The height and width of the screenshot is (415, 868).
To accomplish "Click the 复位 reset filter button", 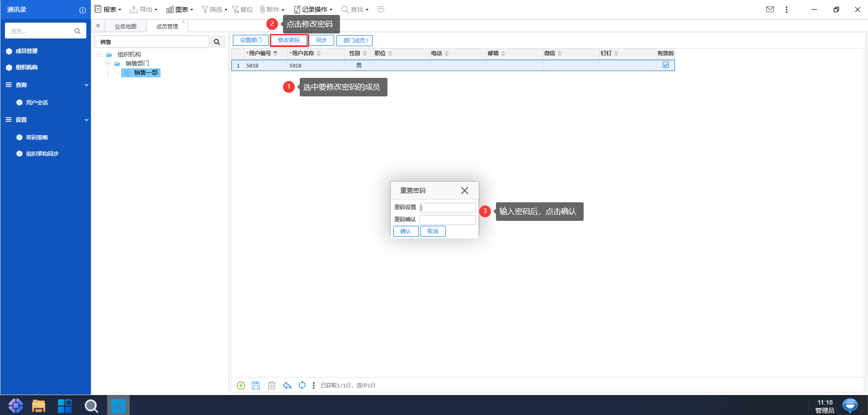I will [x=243, y=10].
